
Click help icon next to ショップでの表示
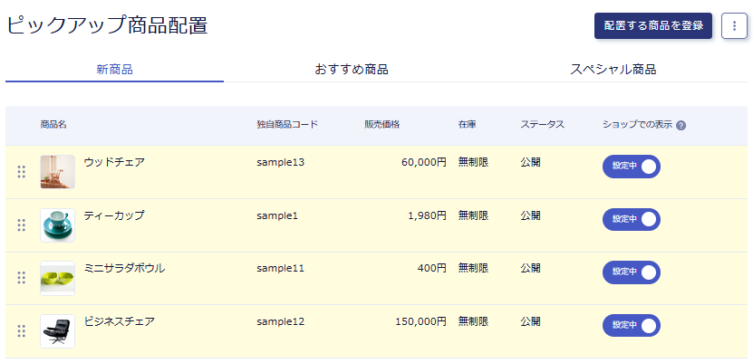click(x=680, y=125)
